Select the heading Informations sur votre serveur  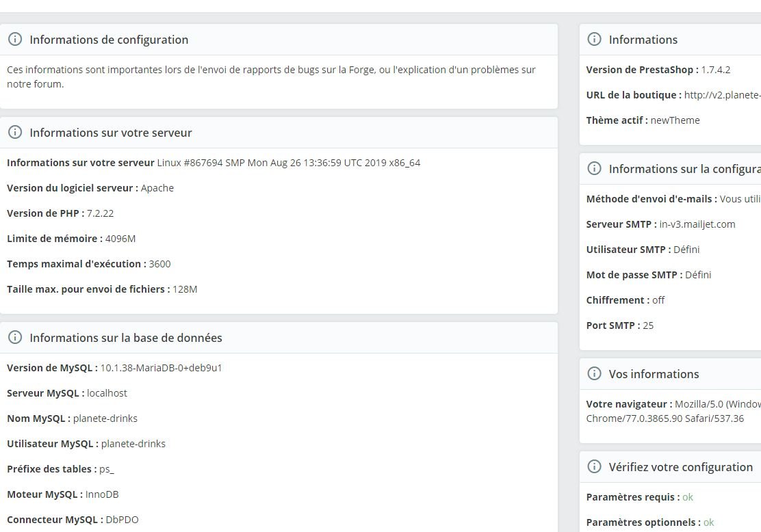pos(111,133)
